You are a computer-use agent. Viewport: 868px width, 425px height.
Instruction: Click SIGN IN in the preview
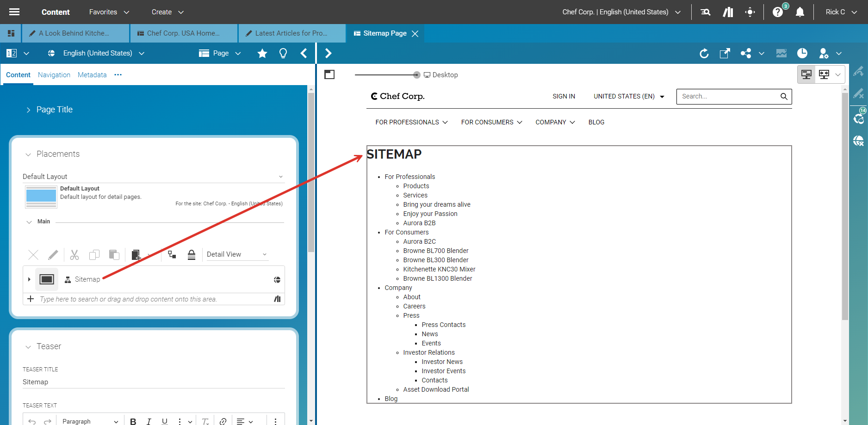coord(564,96)
